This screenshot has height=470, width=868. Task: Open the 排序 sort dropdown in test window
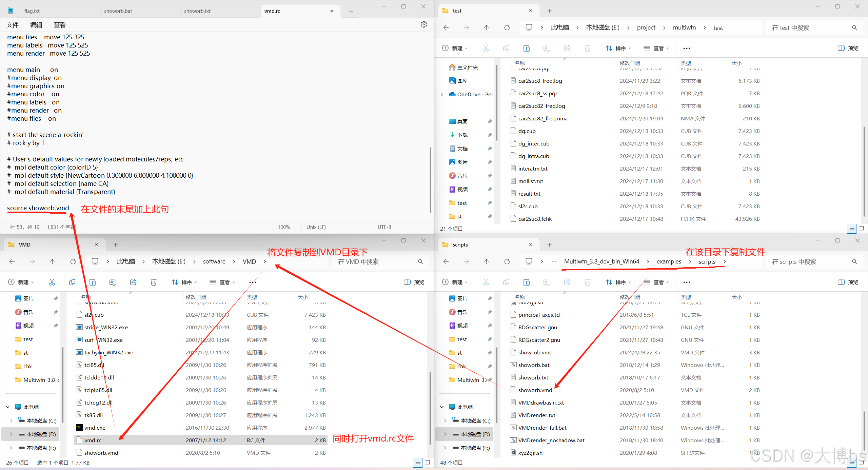(x=618, y=48)
